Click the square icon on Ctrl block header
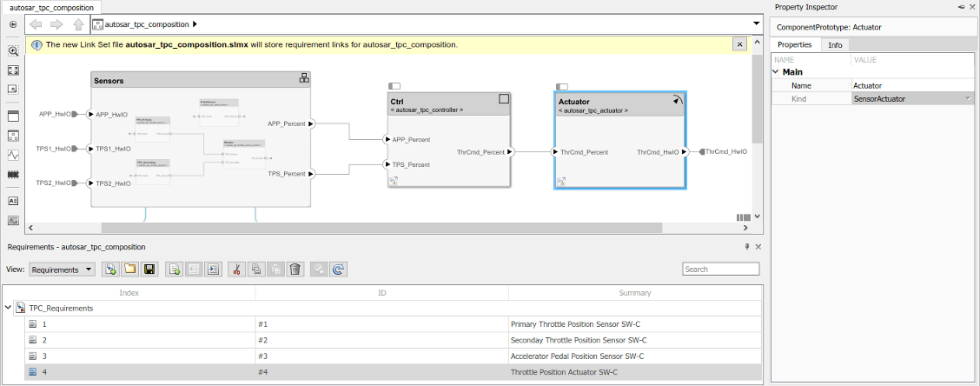 click(504, 98)
